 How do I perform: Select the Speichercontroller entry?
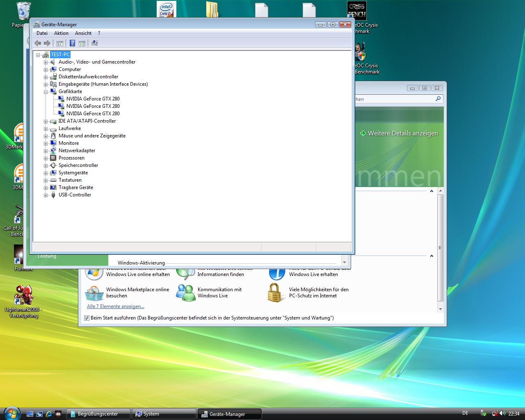(78, 165)
